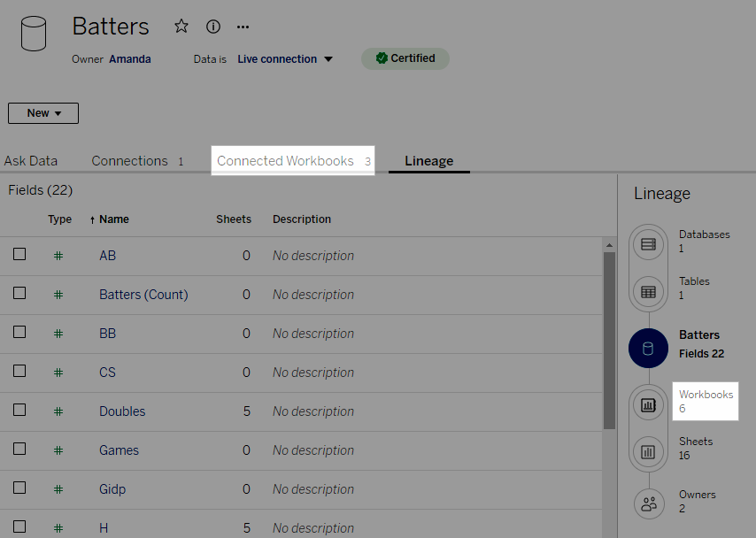Open the Batters (Count) field link

[143, 295]
